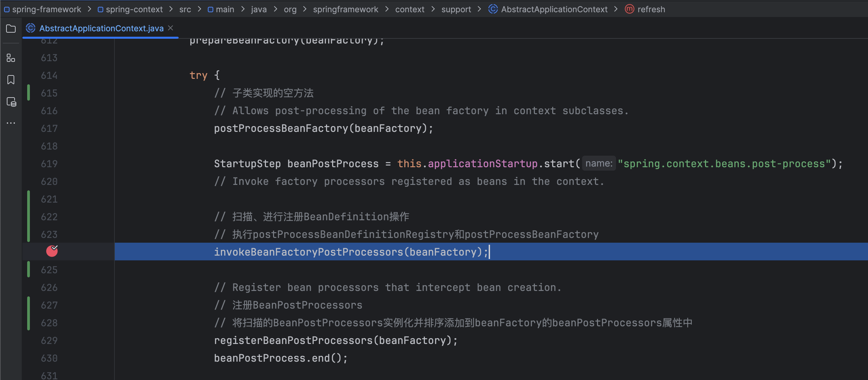Toggle the red breakpoint on invokeBeanFactoryPostProcessors line

click(52, 251)
